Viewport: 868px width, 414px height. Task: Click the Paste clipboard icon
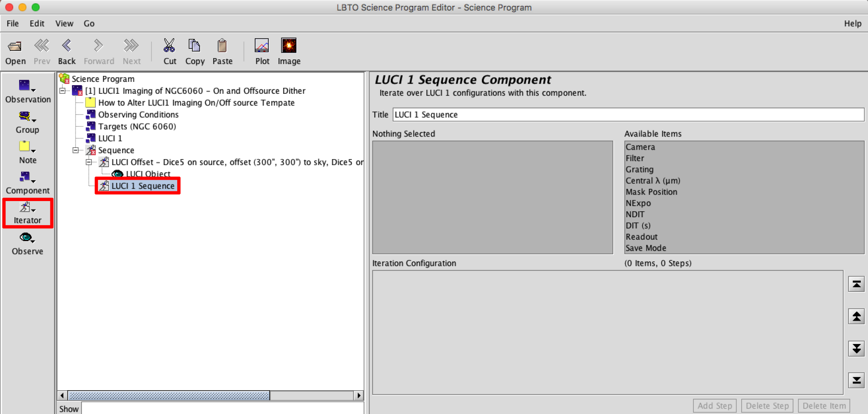click(x=222, y=45)
